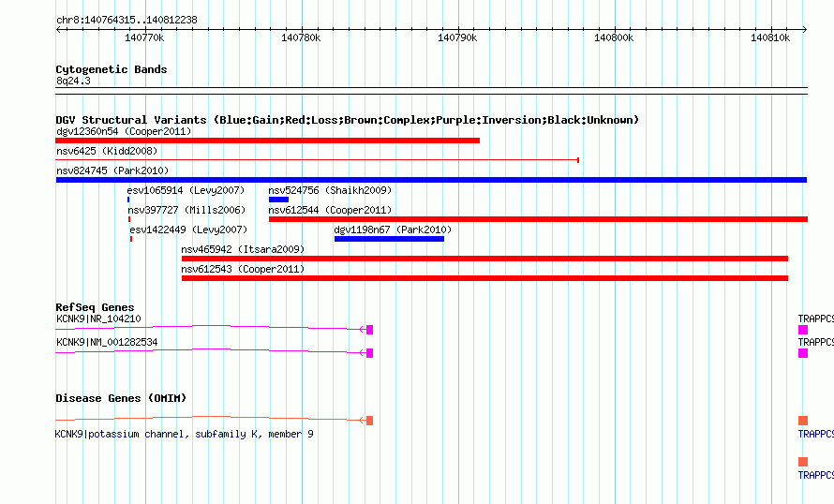Open the nsv612544 (Cooper2011) label

pos(330,210)
